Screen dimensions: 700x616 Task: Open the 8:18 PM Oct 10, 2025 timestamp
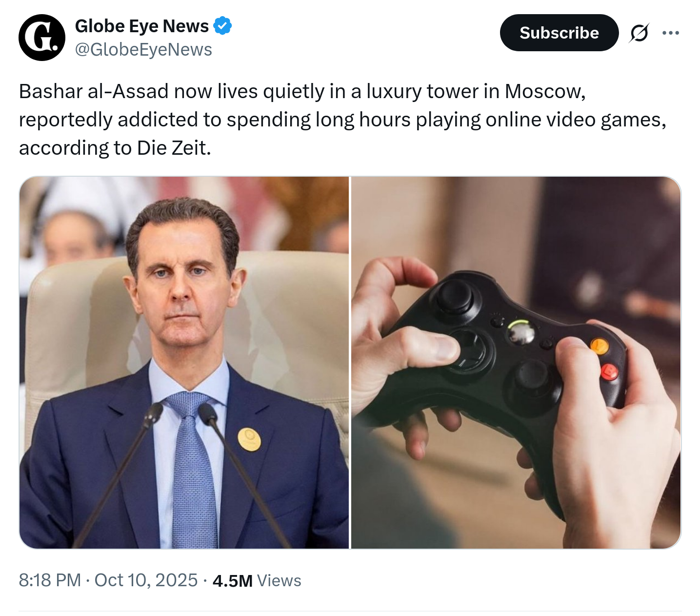pos(108,580)
